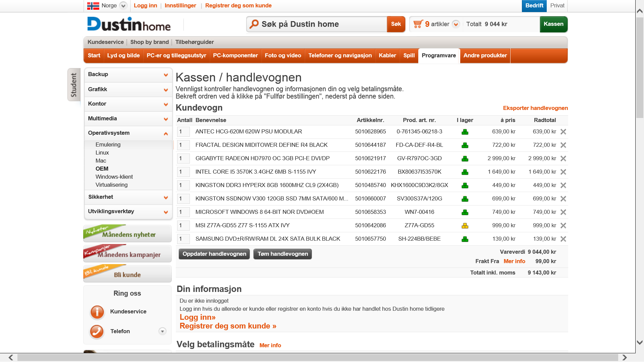Click quantity field for MSI Z77A-GD55
Viewport: 644px width, 362px height.
(183, 226)
